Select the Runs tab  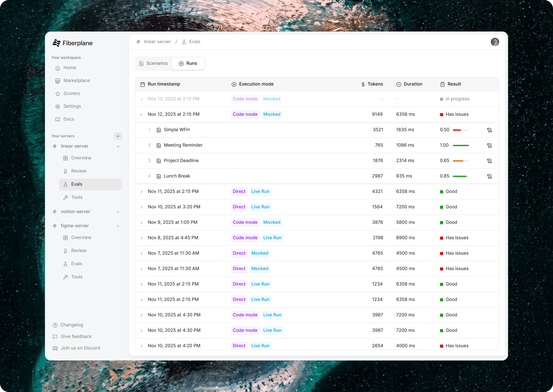(188, 63)
